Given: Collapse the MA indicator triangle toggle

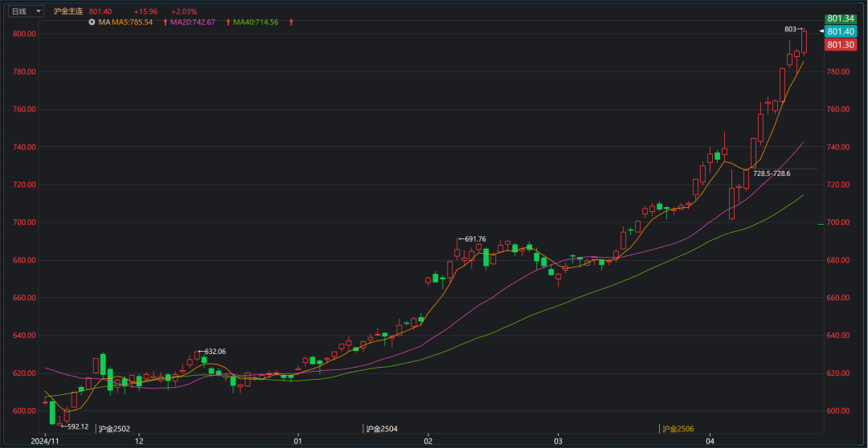Looking at the screenshot, I should click(x=92, y=22).
